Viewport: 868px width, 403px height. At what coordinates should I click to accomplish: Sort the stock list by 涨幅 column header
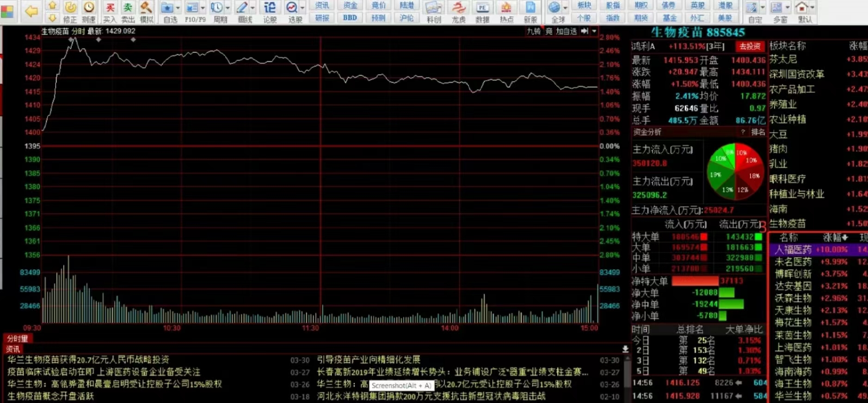tap(835, 237)
